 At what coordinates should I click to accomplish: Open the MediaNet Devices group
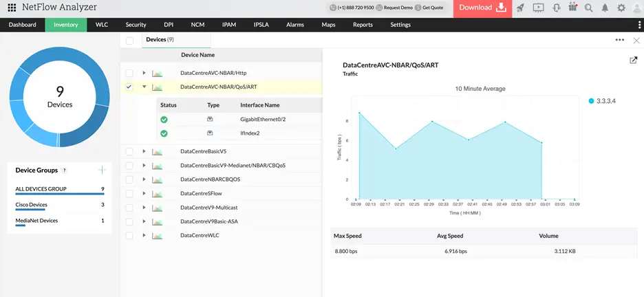[x=60, y=221]
